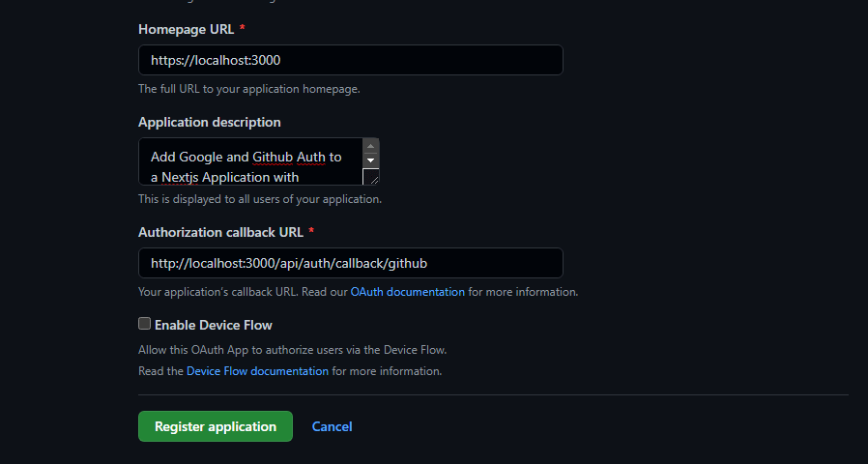Screen dimensions: 868x464
Task: Open the OAuth documentation link
Action: (x=408, y=292)
